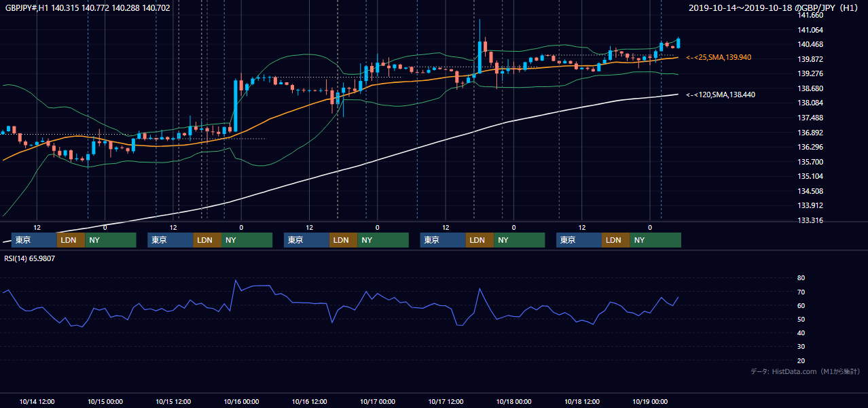The height and width of the screenshot is (408, 868).
Task: Click time axis label 10/17 00:00
Action: tap(378, 401)
